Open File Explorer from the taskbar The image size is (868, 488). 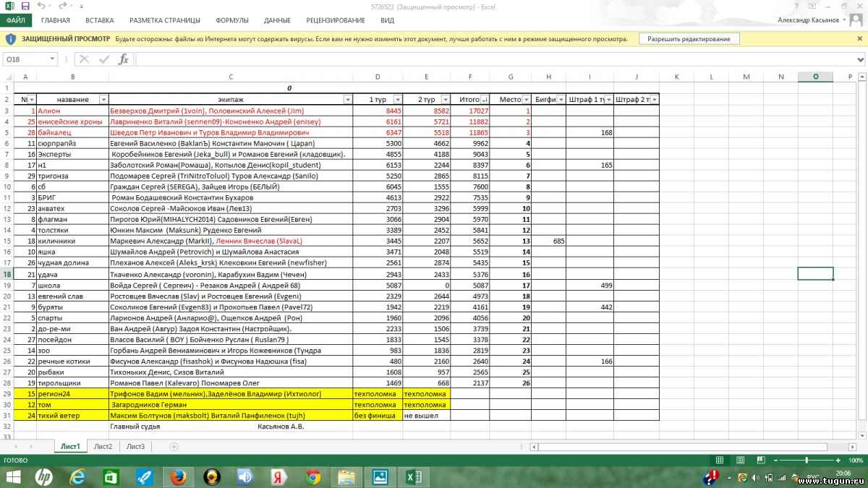coord(346,477)
